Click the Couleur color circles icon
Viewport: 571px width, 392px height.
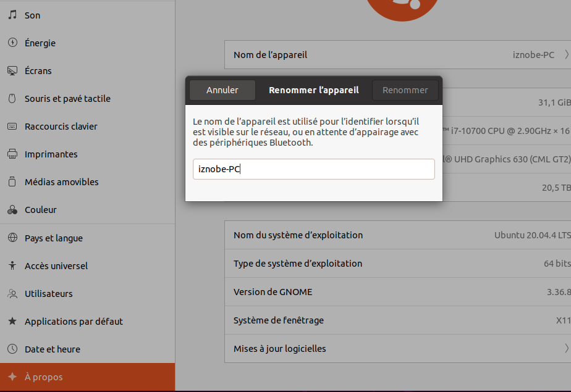[12, 209]
